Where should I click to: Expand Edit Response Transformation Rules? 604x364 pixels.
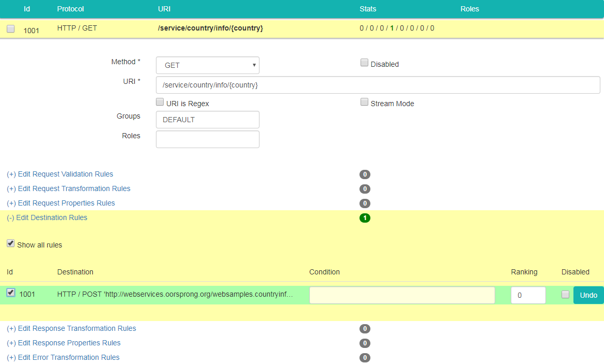[x=71, y=329]
